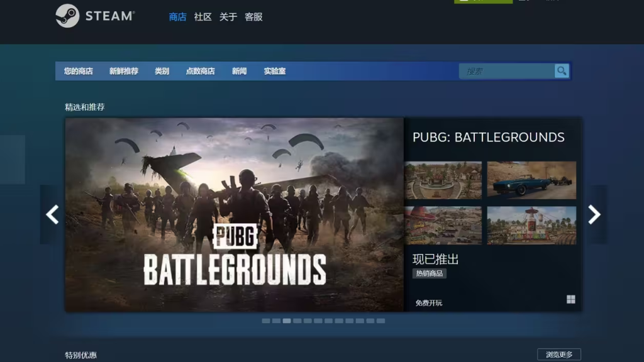This screenshot has width=644, height=362.
Task: Open the PUBG Battlegrounds main banner image
Action: coord(235,215)
